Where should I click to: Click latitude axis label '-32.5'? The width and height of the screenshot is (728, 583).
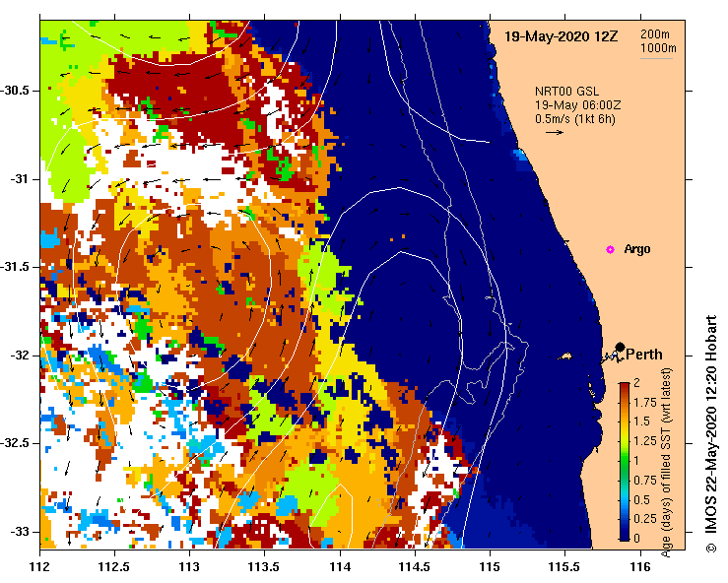pos(17,443)
